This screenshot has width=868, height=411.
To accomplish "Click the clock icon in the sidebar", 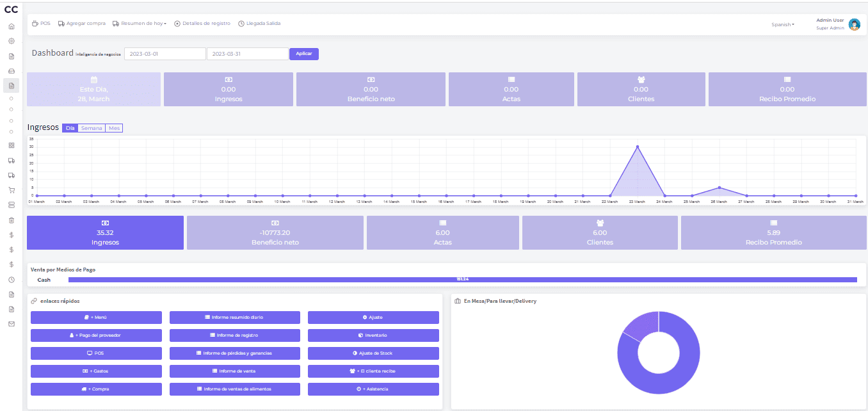I will pyautogui.click(x=11, y=280).
